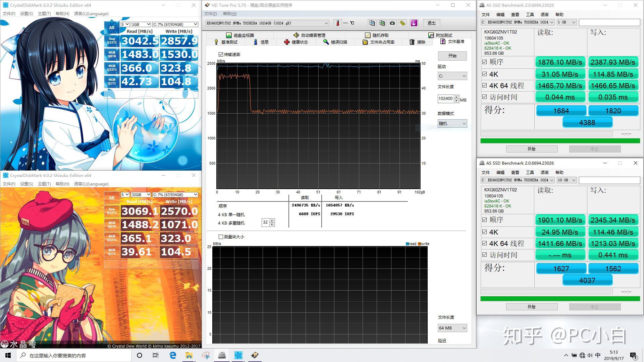Click the green progress bar in top AS SSD

[x=560, y=141]
